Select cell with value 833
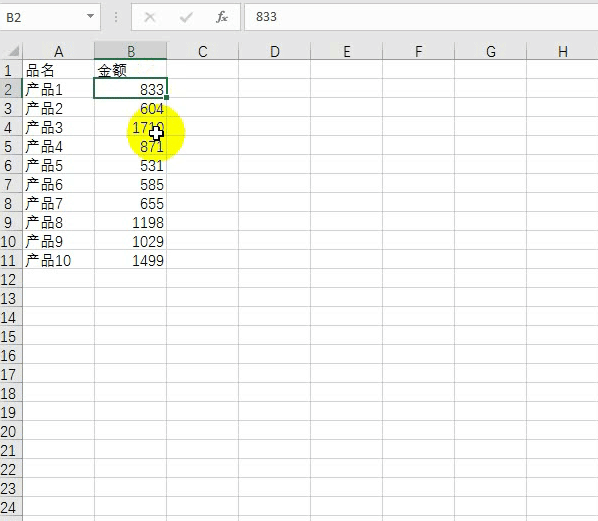The height and width of the screenshot is (521, 598). [x=130, y=89]
